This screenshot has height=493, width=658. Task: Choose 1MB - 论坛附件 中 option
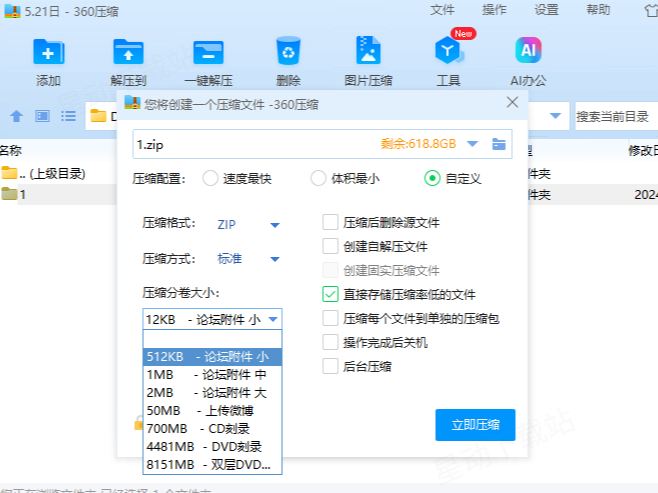point(212,374)
